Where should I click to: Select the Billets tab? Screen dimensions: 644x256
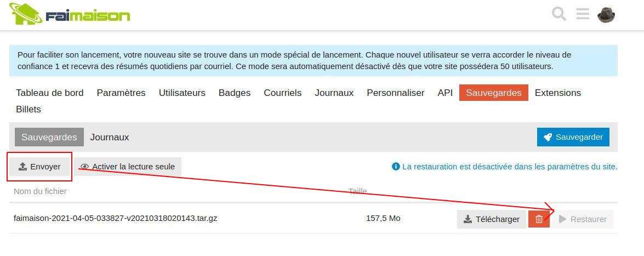[x=29, y=110]
